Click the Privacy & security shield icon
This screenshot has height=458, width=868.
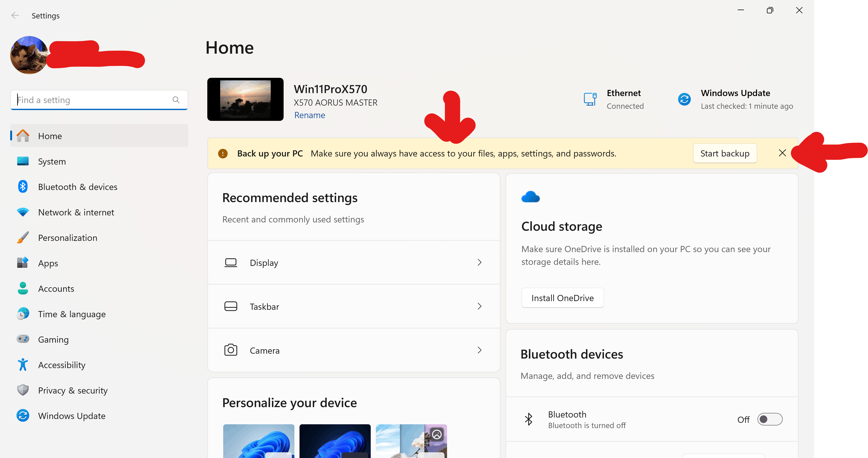coord(23,390)
